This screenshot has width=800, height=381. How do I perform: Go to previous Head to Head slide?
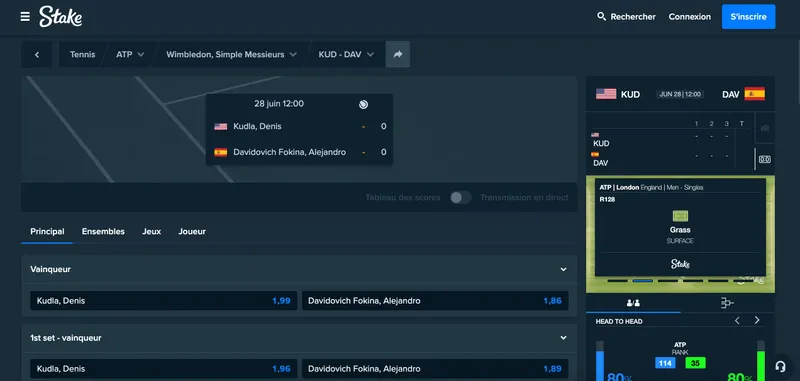(x=737, y=320)
